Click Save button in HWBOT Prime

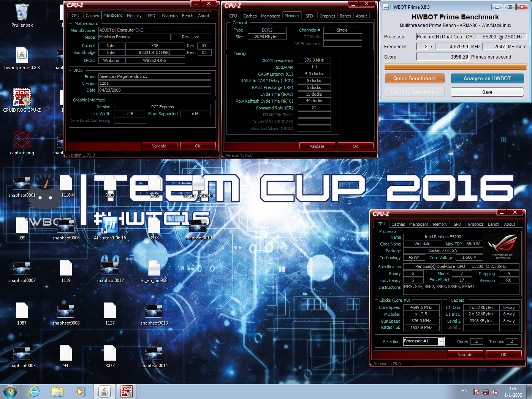coord(487,92)
